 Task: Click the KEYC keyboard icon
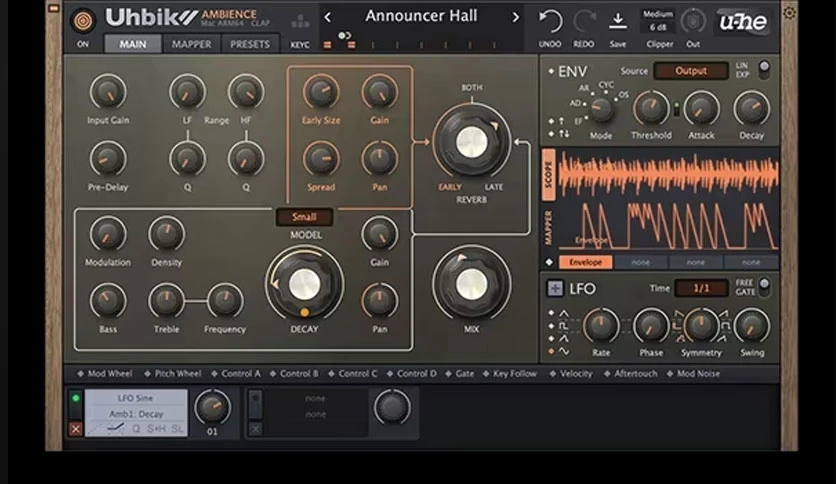coord(300,21)
